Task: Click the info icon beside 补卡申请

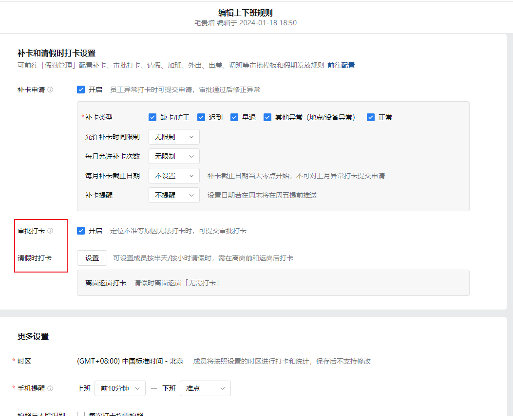Action: [50, 90]
